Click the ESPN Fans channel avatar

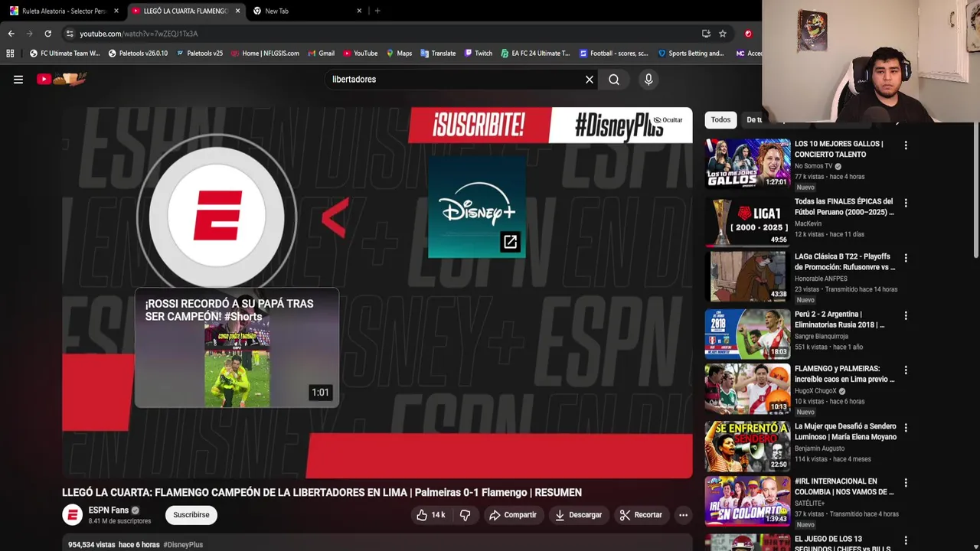72,515
